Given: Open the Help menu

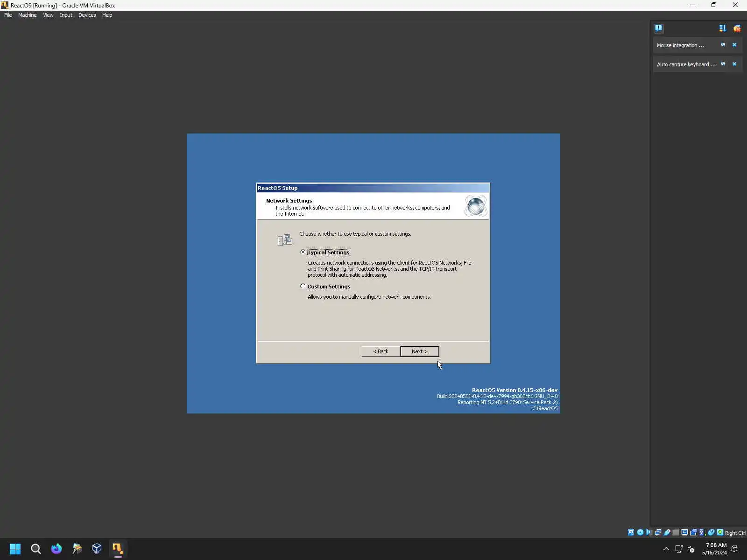Looking at the screenshot, I should (x=107, y=15).
